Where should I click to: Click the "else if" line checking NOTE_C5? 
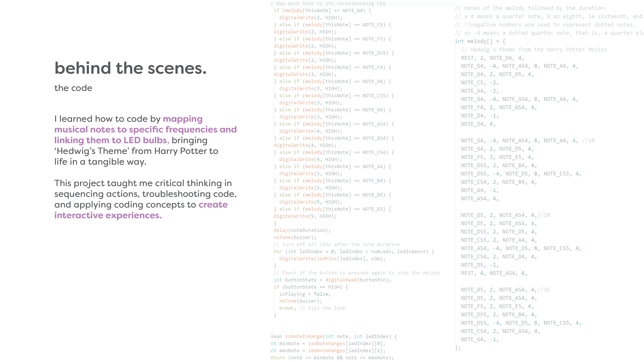332,25
